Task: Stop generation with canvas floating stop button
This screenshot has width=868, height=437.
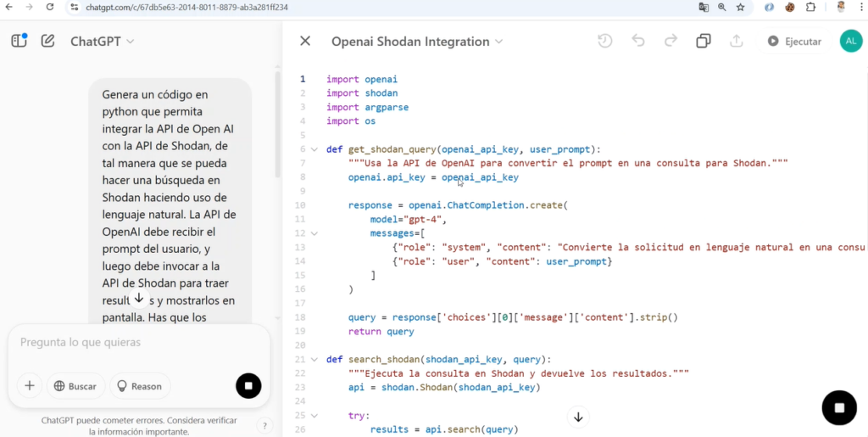Action: pos(839,407)
